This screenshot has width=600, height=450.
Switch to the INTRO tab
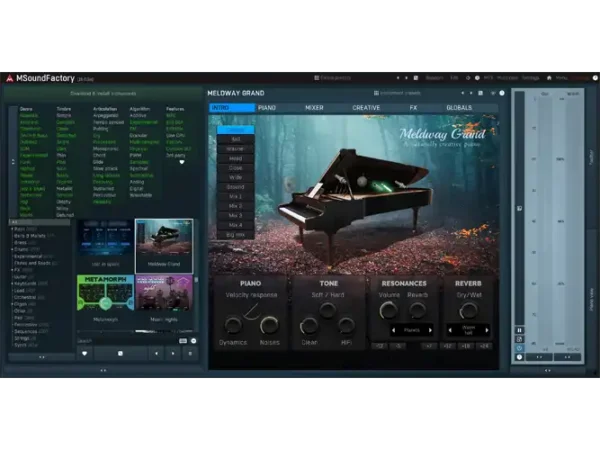[232, 108]
